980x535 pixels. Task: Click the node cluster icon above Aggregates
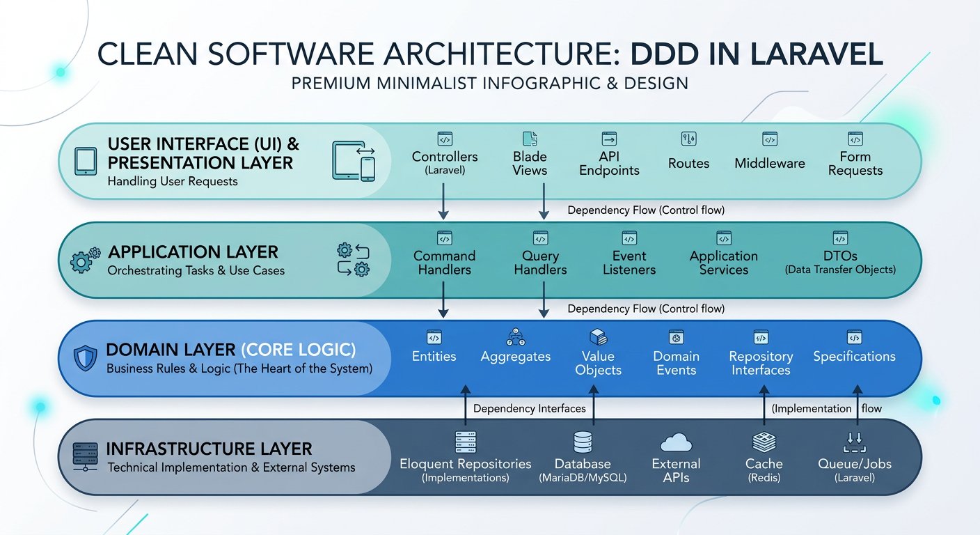tap(516, 337)
